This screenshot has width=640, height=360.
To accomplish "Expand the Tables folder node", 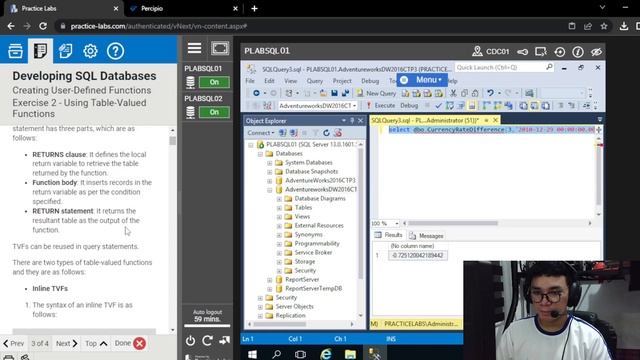I will [279, 208].
